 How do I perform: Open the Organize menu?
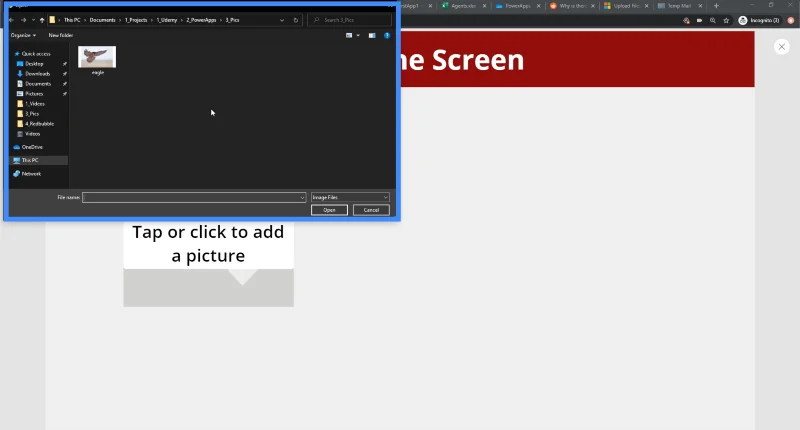click(23, 35)
